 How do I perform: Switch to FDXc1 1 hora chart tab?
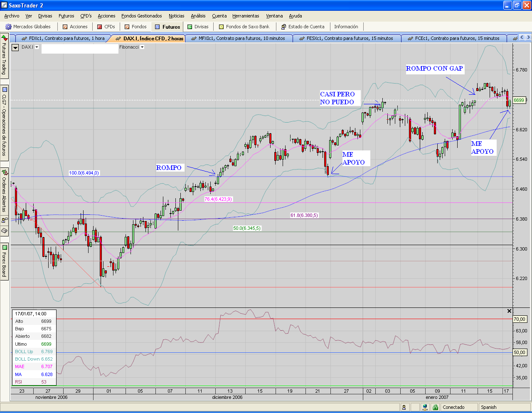click(x=63, y=38)
